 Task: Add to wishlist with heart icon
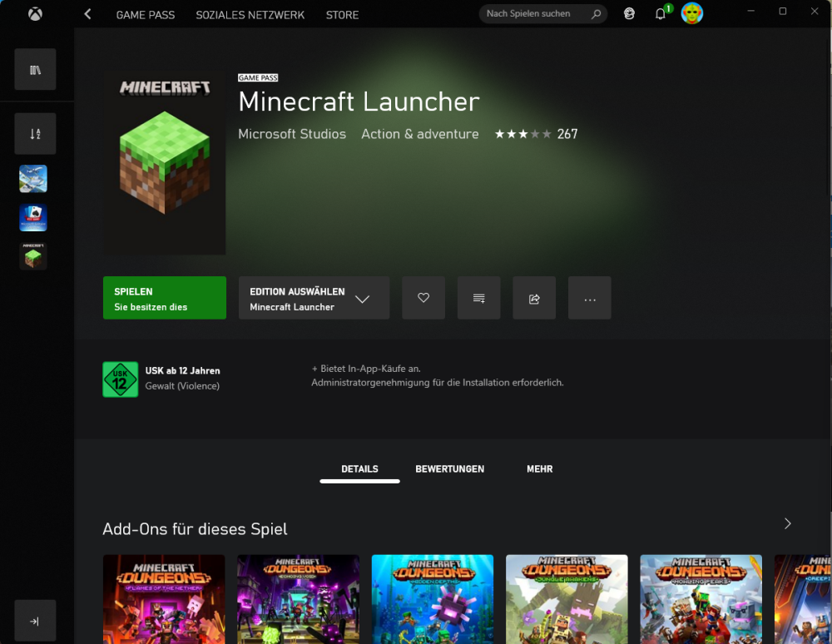(x=423, y=298)
